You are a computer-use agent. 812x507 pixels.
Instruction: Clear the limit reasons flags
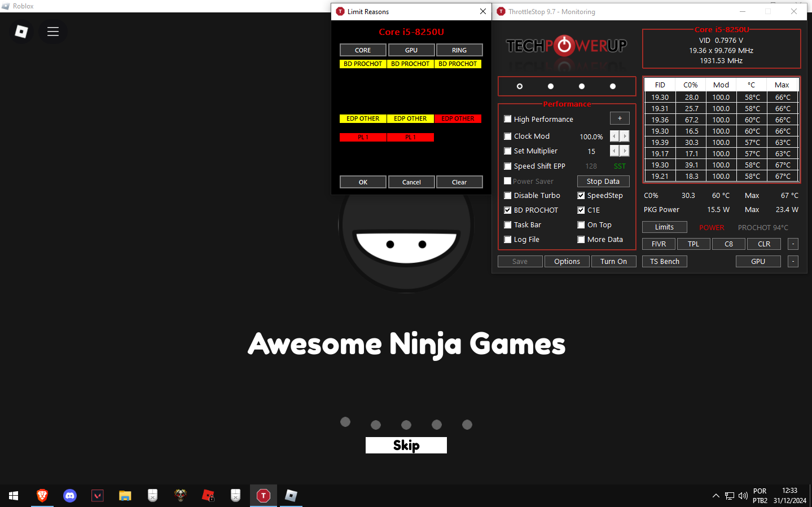click(459, 182)
